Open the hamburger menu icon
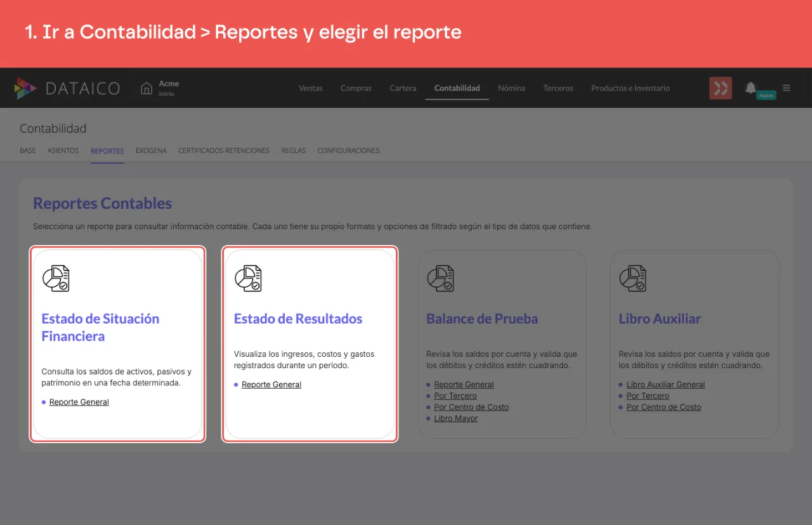Viewport: 812px width, 525px height. (x=787, y=88)
